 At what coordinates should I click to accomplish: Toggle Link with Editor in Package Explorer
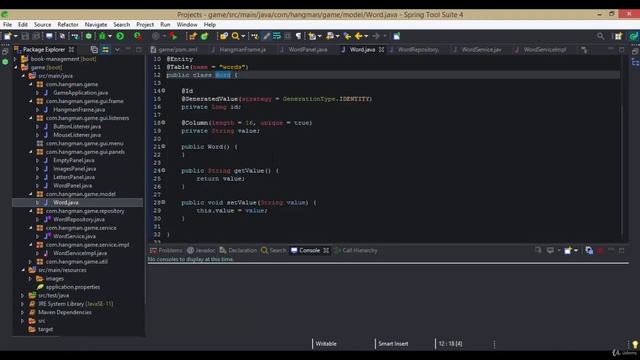(105, 49)
